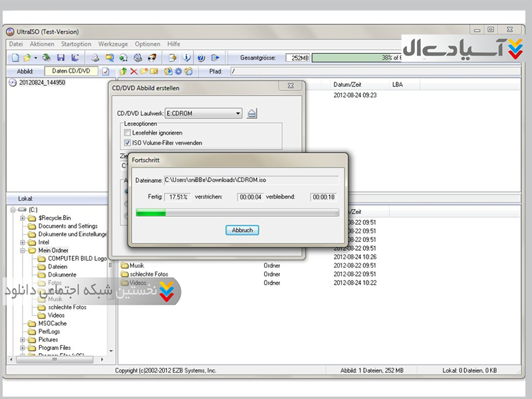Click the blue floppy disk Save icon

tap(61, 58)
